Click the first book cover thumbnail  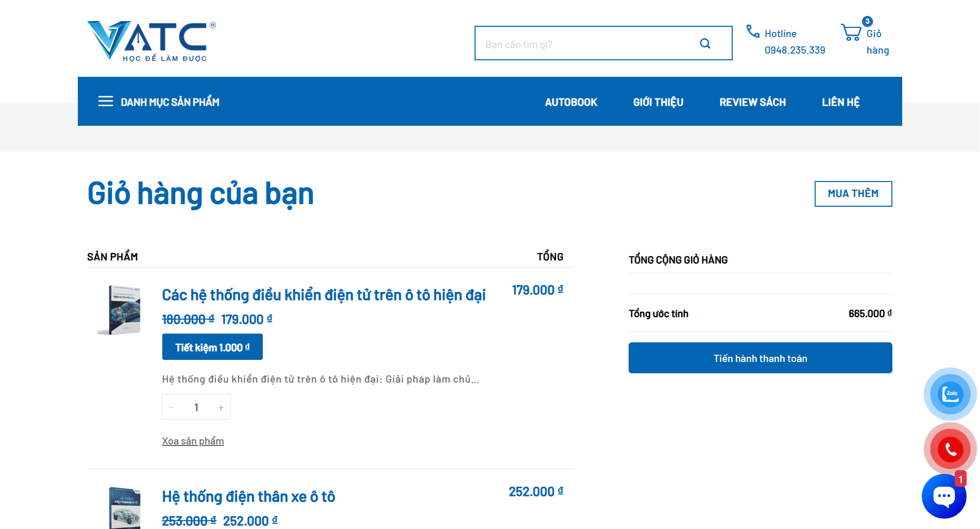[120, 310]
